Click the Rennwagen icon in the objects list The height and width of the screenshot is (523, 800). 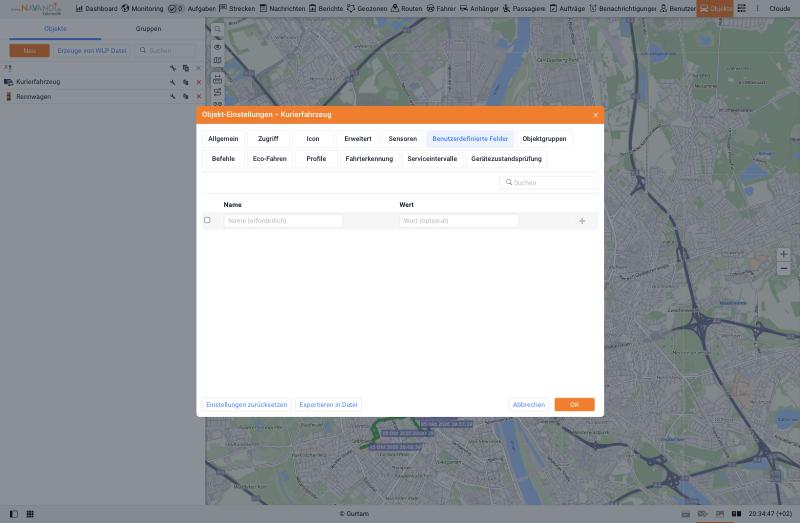8,96
